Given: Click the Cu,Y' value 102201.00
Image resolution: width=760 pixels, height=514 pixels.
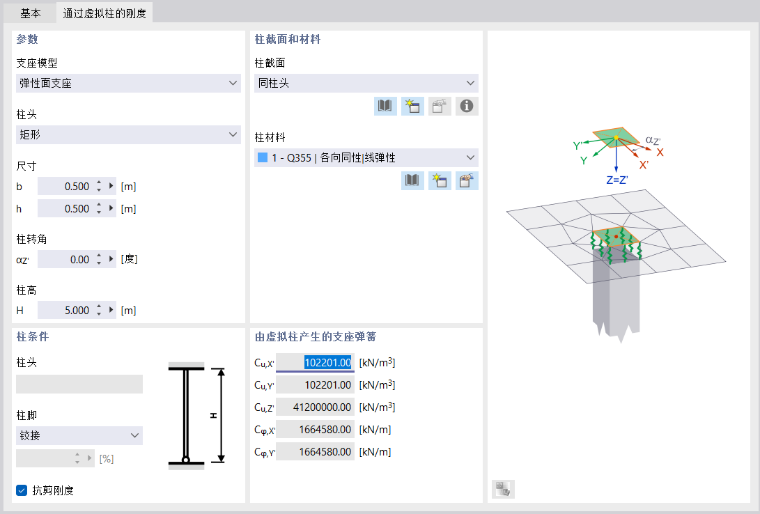Looking at the screenshot, I should pyautogui.click(x=315, y=385).
